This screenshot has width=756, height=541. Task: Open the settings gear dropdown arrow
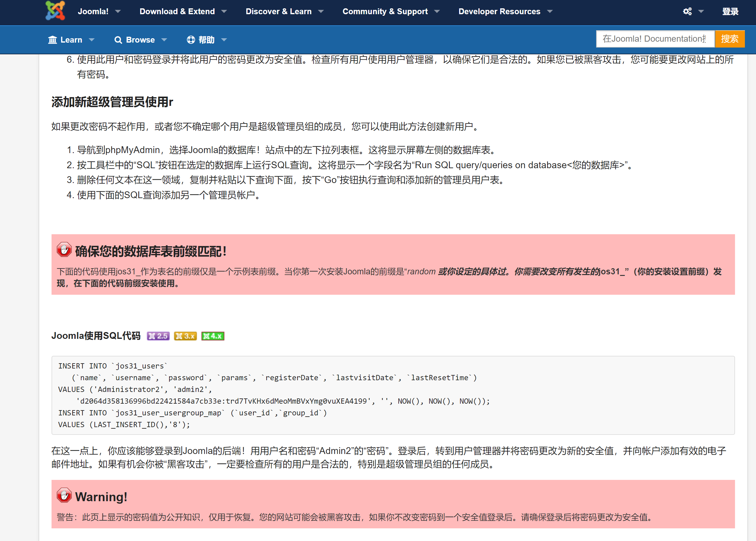pyautogui.click(x=701, y=12)
